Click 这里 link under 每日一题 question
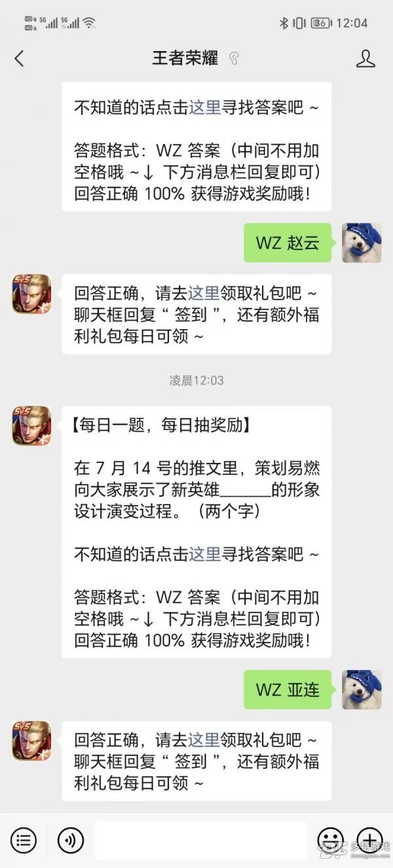The height and width of the screenshot is (868, 393). coord(205,554)
